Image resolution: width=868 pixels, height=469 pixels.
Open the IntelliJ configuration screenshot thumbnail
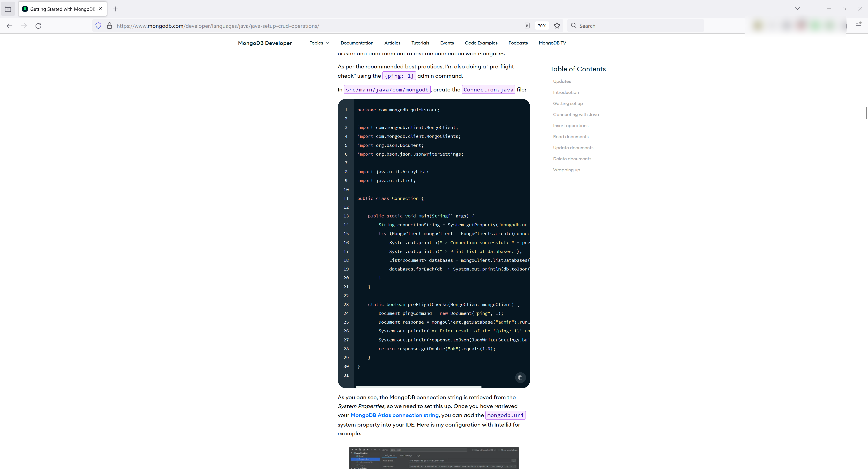[x=434, y=457]
